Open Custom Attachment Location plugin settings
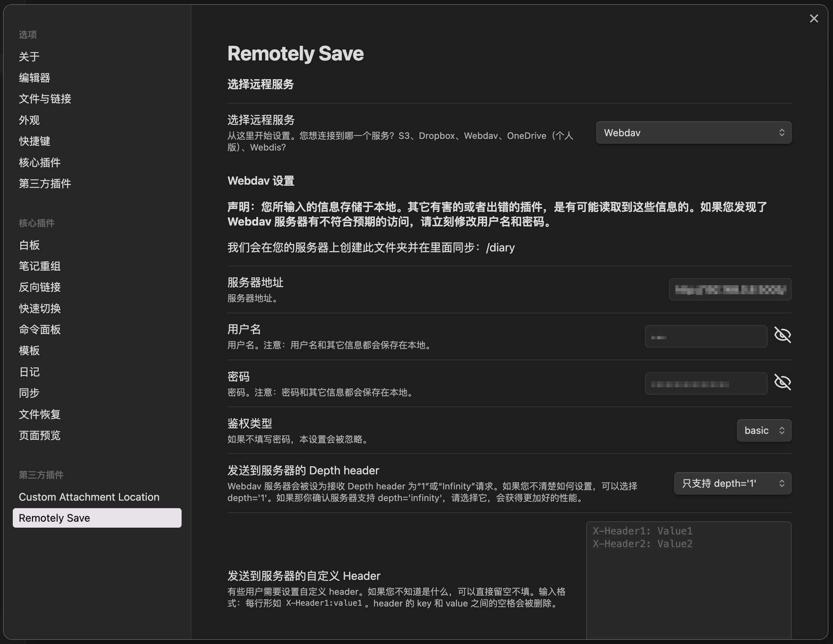 [x=89, y=497]
